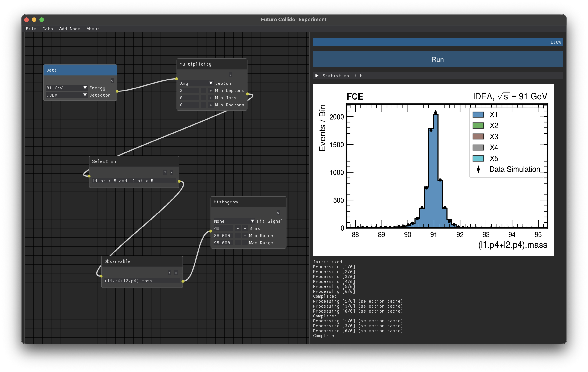The height and width of the screenshot is (372, 588).
Task: Click the histogram plot image
Action: 433,170
